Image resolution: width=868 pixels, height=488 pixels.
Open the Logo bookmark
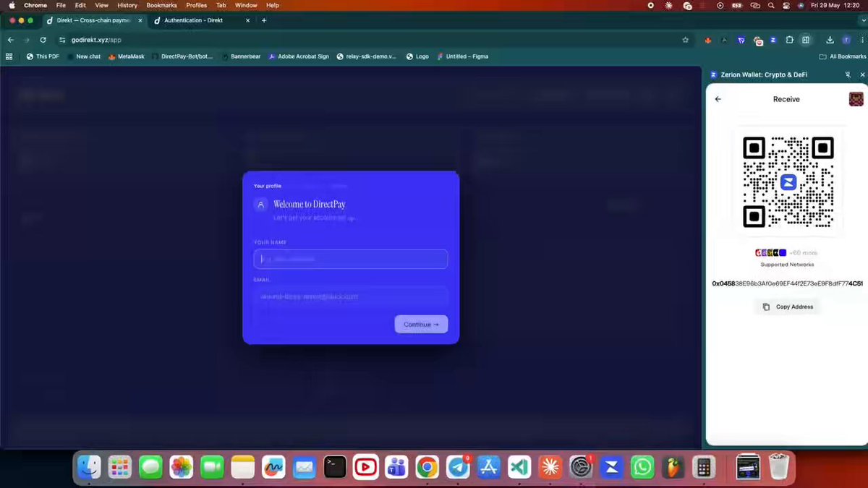(x=417, y=56)
